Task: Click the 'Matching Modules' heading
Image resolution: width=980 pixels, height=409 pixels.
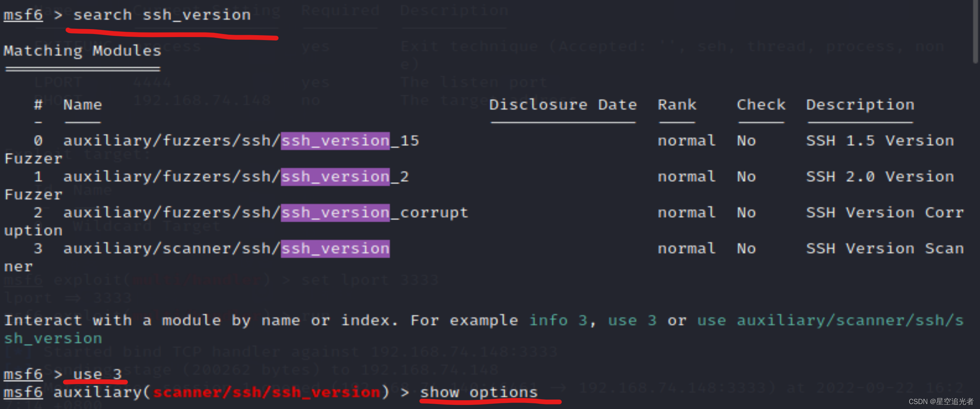Action: pos(82,51)
